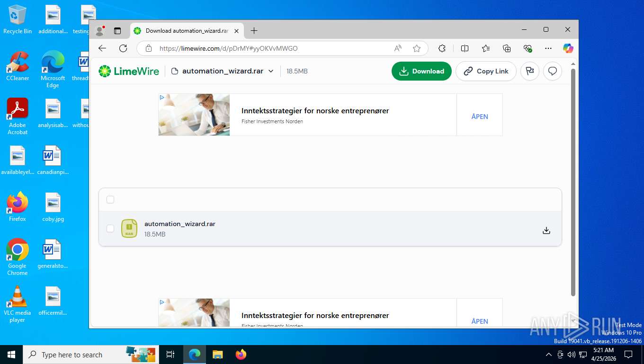Toggle Edge split screen

(465, 48)
